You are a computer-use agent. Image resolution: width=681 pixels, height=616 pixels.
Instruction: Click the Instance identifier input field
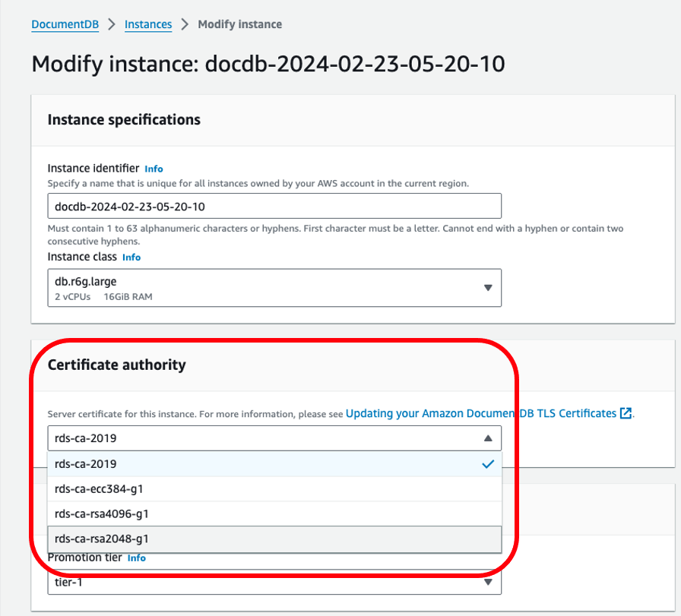[274, 206]
